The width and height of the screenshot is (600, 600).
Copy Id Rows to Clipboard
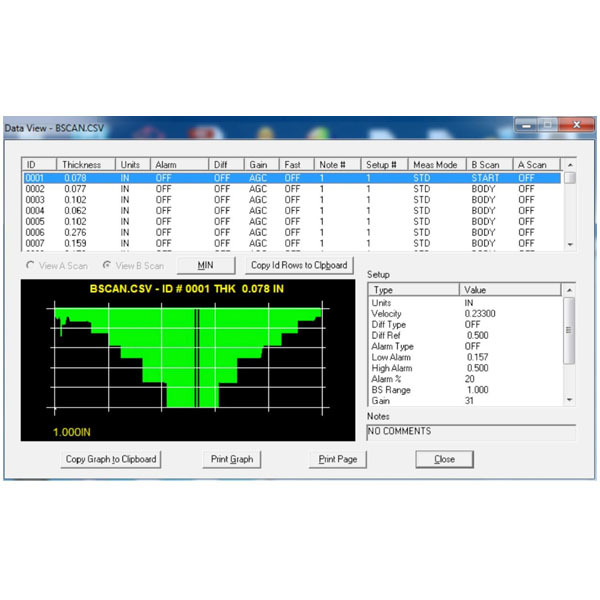click(x=299, y=265)
